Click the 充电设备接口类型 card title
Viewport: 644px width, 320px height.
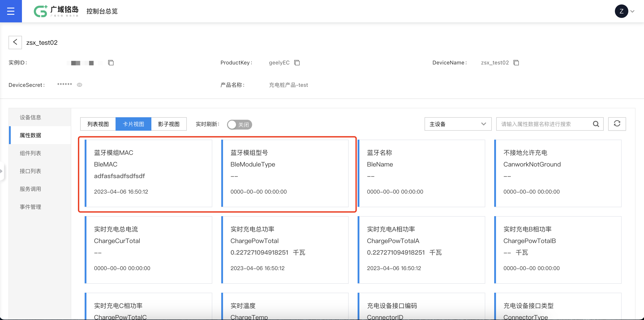528,306
